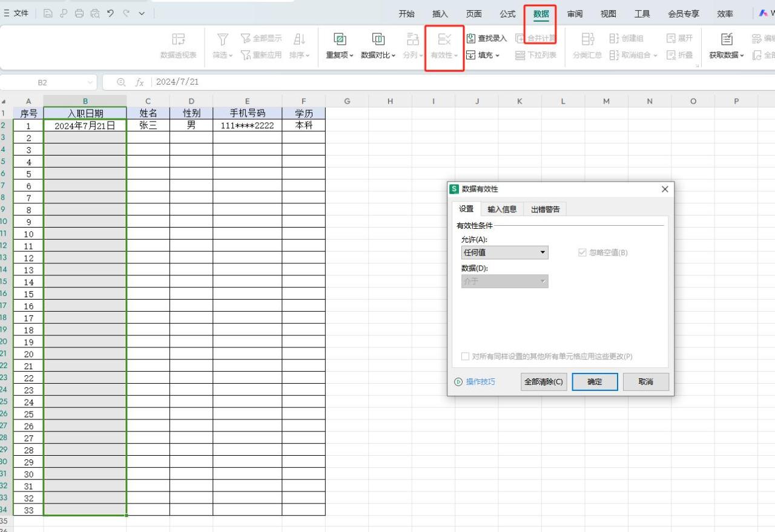775x532 pixels.
Task: Click the 取消 button in dialog
Action: [x=646, y=382]
